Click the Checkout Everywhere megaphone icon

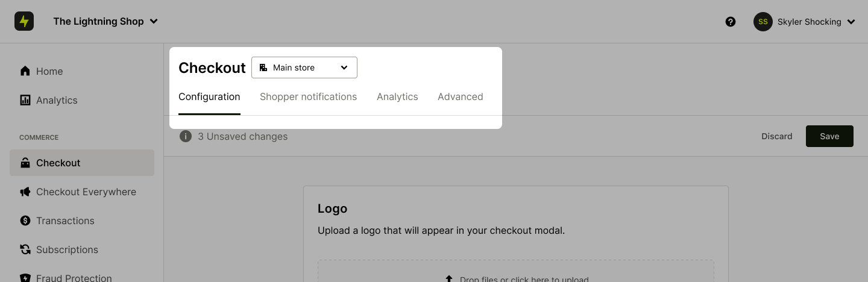pos(25,192)
